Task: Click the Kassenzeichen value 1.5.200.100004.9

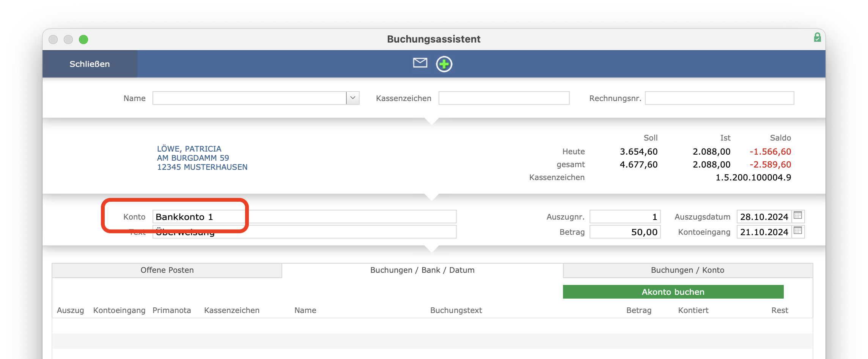Action: pos(753,177)
